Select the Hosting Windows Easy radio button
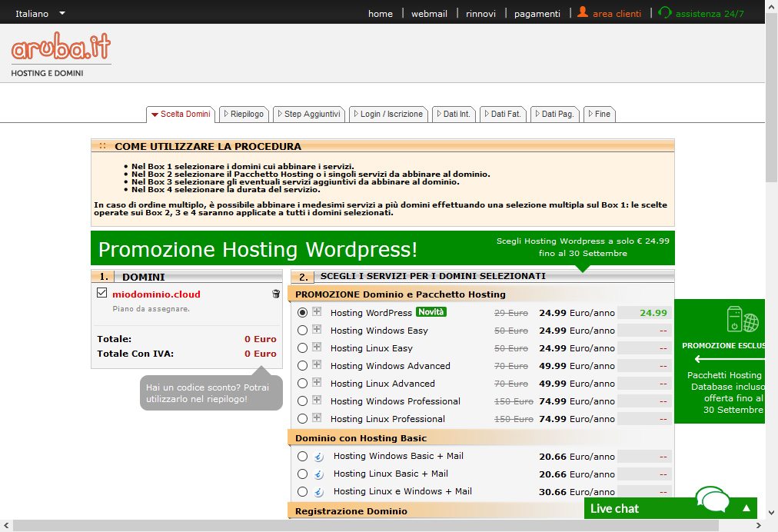The image size is (778, 532). click(x=302, y=331)
